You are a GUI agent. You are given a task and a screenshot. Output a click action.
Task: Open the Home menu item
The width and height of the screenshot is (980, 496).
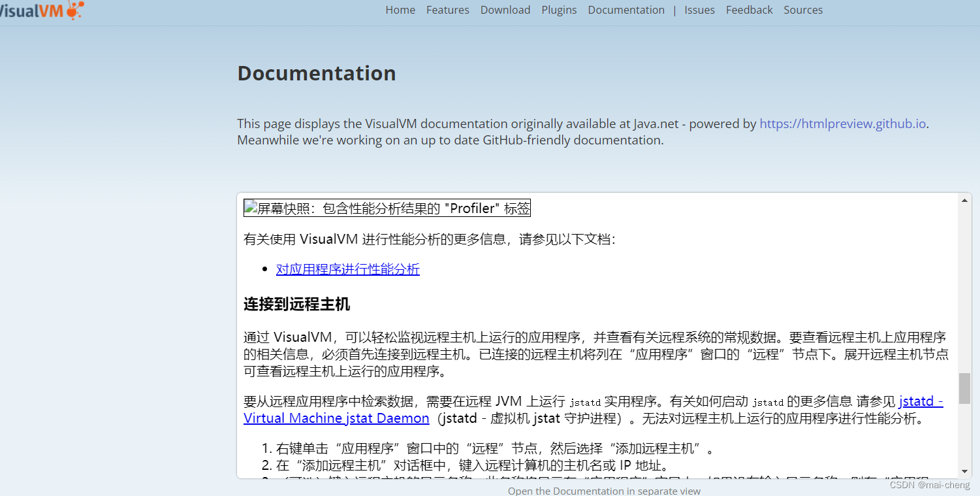pos(400,10)
